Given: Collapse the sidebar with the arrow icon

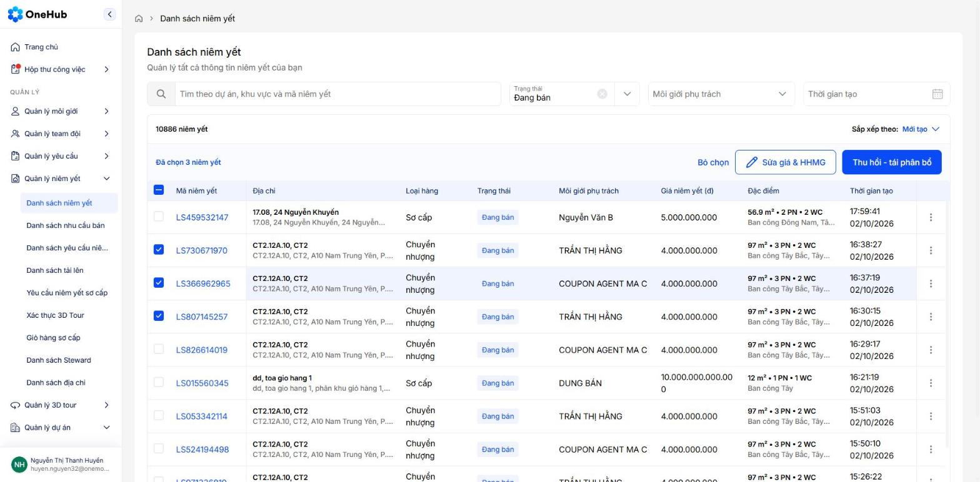Looking at the screenshot, I should pyautogui.click(x=109, y=14).
